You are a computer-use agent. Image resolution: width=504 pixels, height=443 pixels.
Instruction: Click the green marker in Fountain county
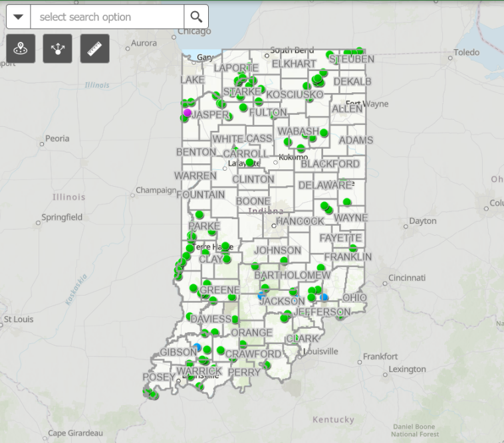coord(199,215)
